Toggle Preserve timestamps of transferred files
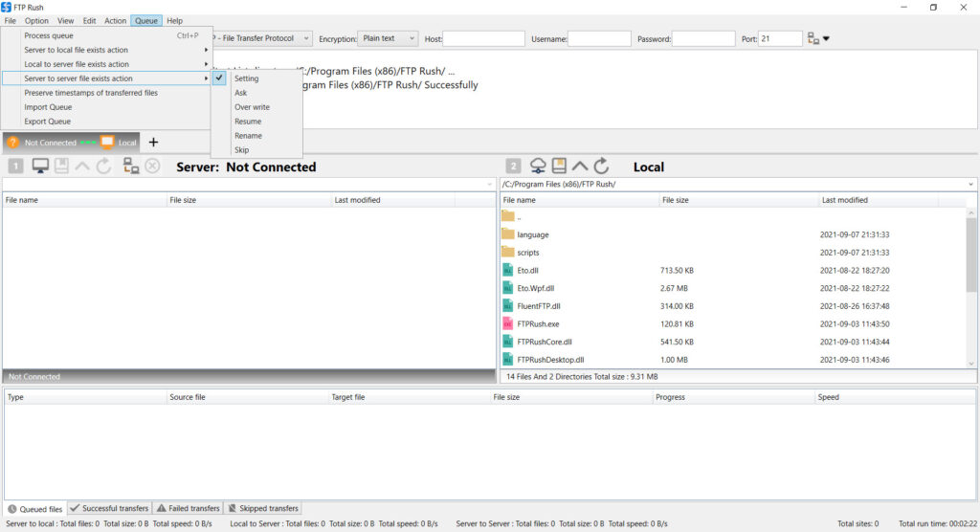 (x=106, y=93)
